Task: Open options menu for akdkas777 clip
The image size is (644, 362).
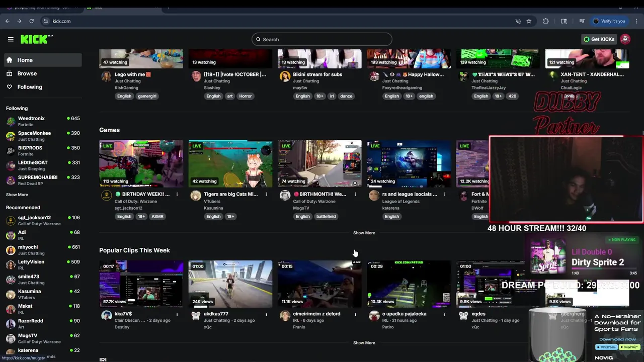Action: [x=266, y=314]
